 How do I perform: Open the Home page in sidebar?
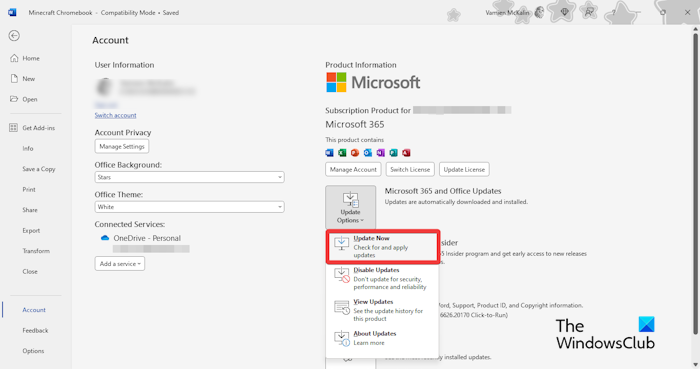coord(31,58)
